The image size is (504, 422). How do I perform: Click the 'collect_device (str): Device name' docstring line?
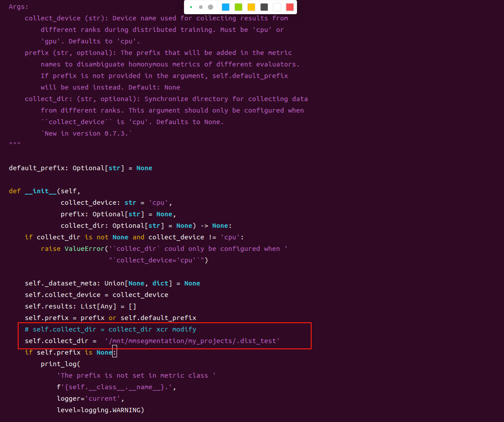[156, 18]
